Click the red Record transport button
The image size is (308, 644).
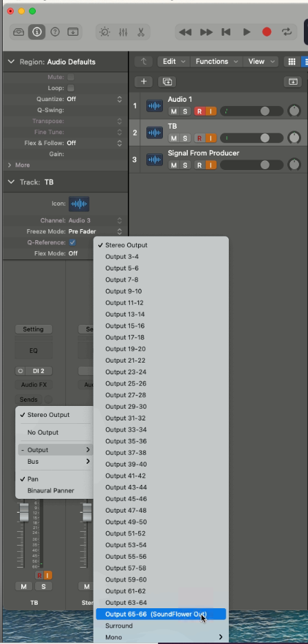[x=267, y=32]
